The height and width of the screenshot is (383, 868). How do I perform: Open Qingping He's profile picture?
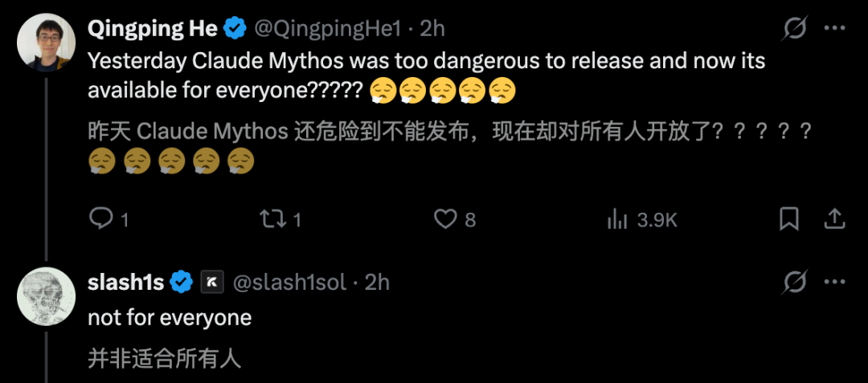(x=46, y=43)
